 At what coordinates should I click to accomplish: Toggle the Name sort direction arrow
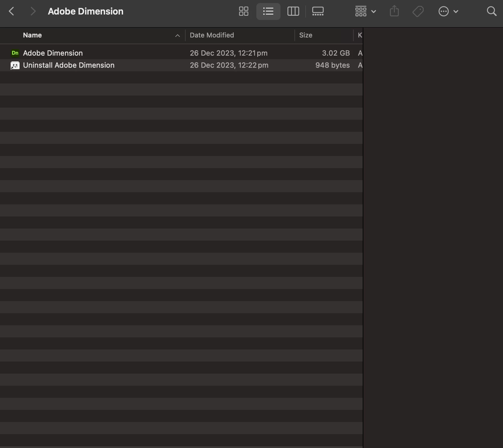pos(177,36)
